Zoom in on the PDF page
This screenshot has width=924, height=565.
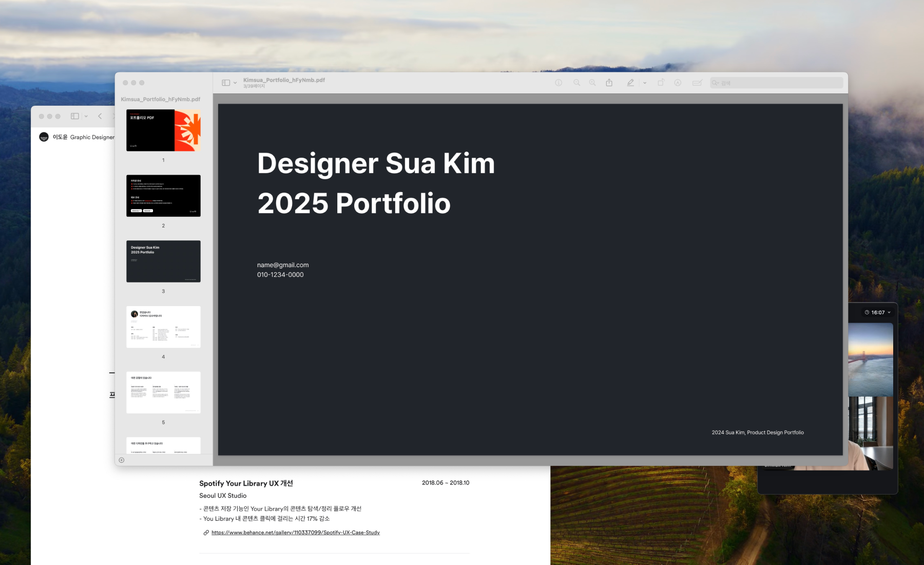pyautogui.click(x=592, y=83)
